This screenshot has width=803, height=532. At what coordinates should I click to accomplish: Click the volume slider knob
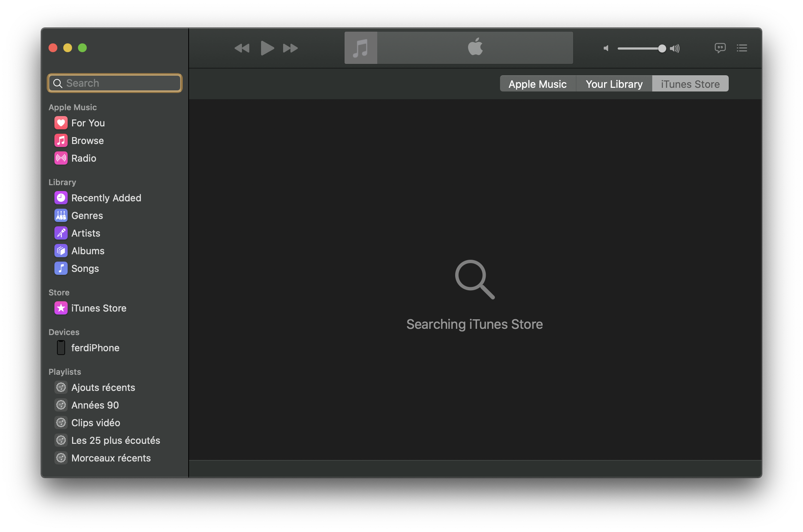[662, 48]
